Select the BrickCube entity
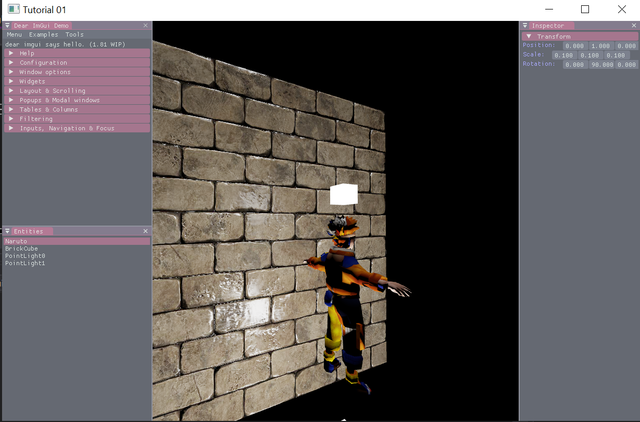 tap(21, 249)
